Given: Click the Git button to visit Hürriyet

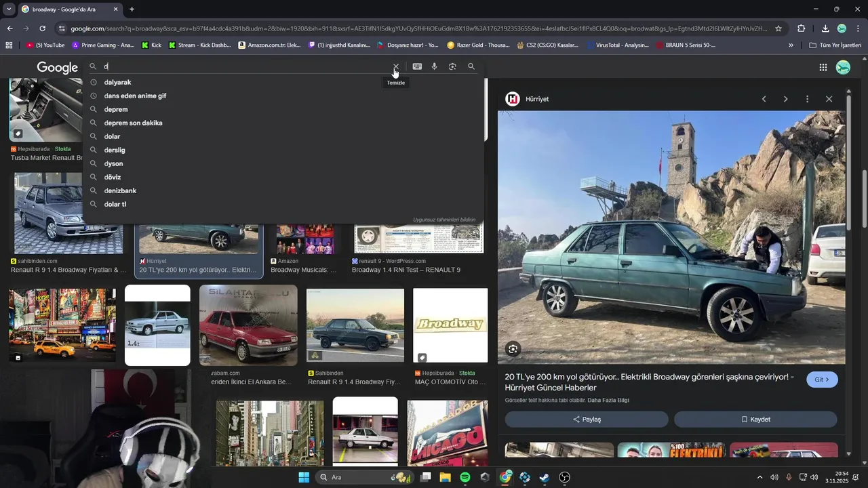Looking at the screenshot, I should point(822,380).
